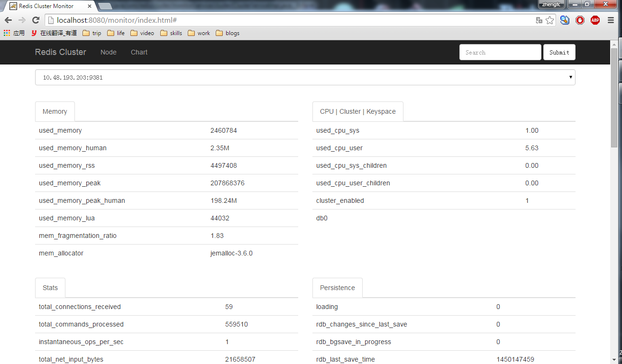Open the work bookmarks folder
Viewport: 622px width, 364px height.
click(x=199, y=33)
